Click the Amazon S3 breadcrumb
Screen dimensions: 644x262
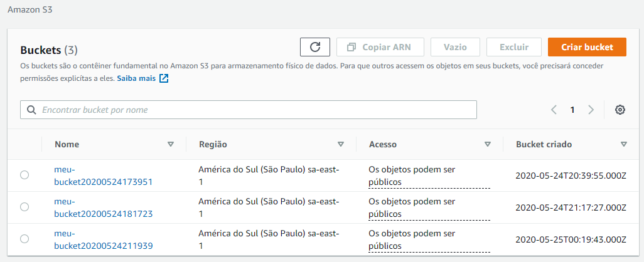point(30,10)
